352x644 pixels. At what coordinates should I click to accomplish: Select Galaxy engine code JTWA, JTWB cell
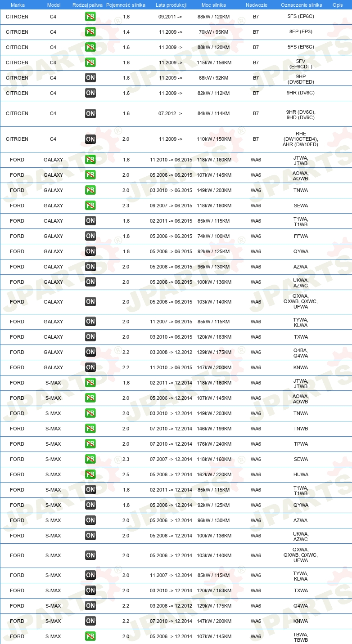(x=301, y=161)
